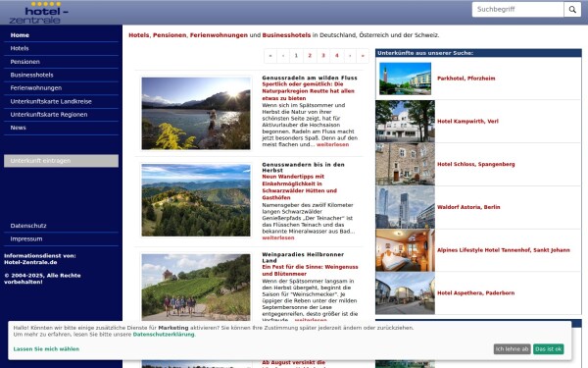The height and width of the screenshot is (368, 588).
Task: Select pagination page 2
Action: [x=310, y=56]
